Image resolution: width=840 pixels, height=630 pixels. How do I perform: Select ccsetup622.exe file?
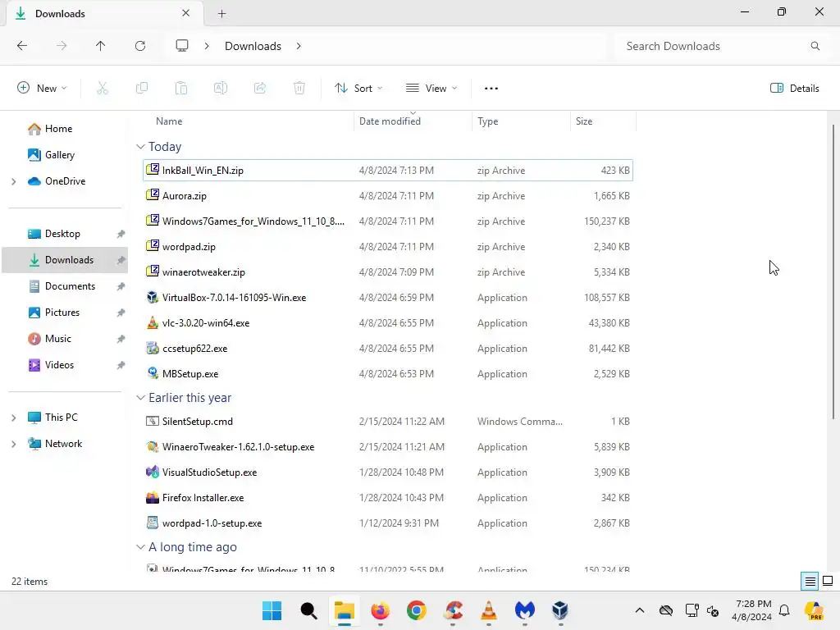pos(388,348)
